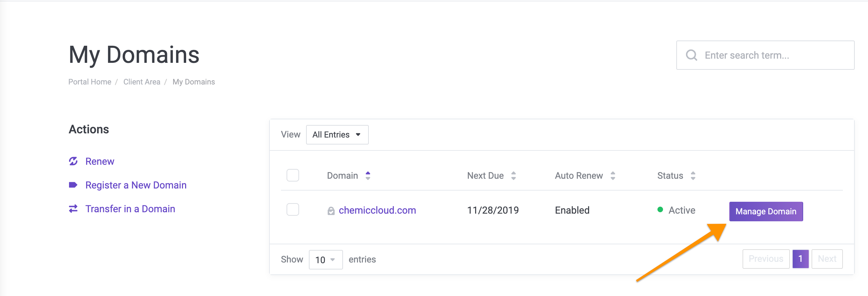Go to Portal Home breadcrumb
868x296 pixels.
[x=90, y=82]
